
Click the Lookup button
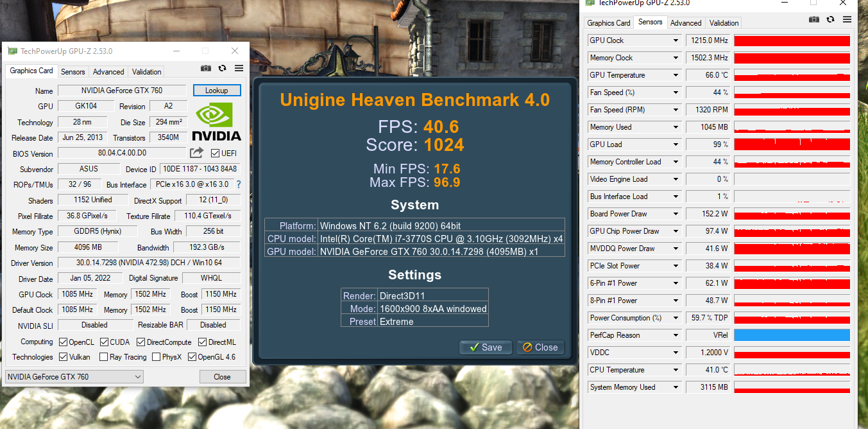(217, 91)
